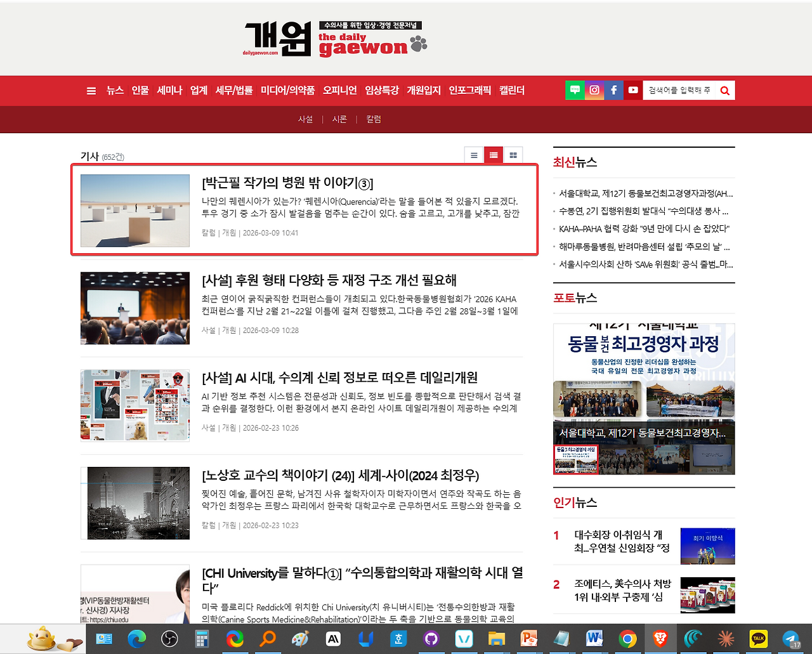The height and width of the screenshot is (654, 812).
Task: Open the 회기 이양식 popular news thumbnail
Action: (708, 546)
